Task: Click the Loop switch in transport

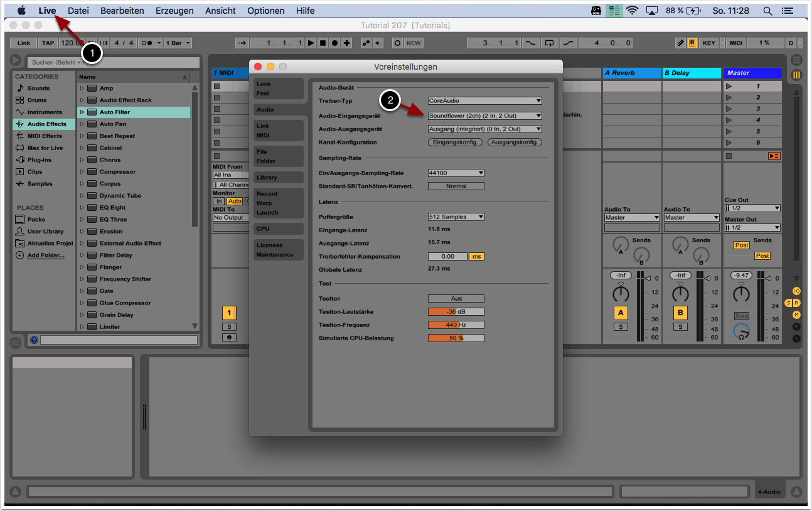Action: coord(550,43)
